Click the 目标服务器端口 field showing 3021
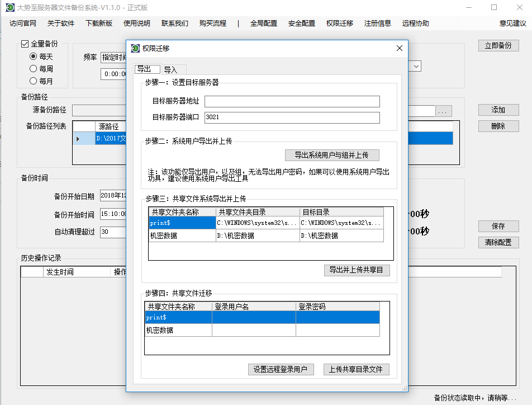 pos(292,117)
